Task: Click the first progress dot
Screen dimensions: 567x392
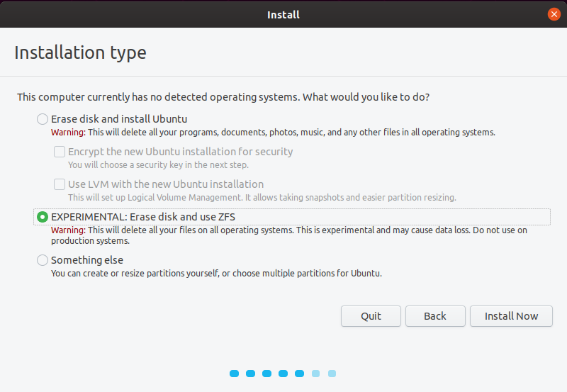Action: pos(235,374)
